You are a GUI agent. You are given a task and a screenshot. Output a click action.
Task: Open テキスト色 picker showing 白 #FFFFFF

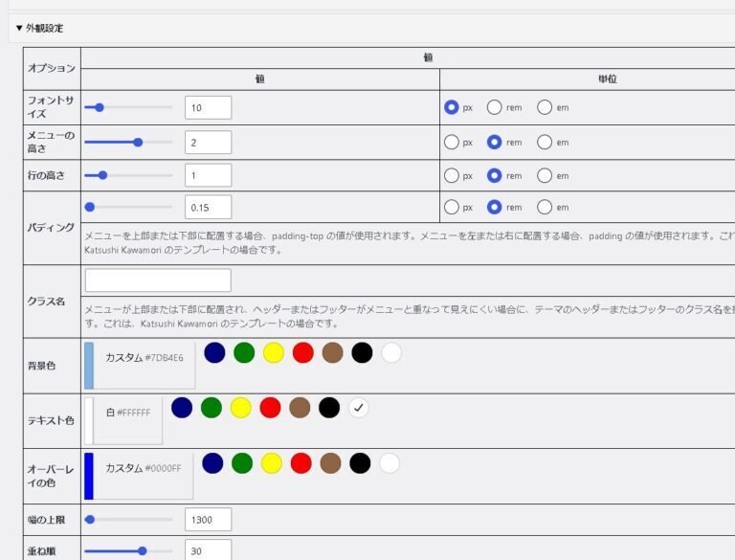point(123,420)
